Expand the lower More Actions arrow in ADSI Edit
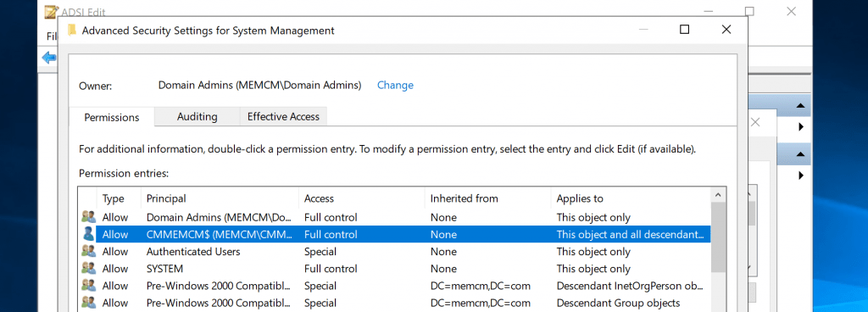868x312 pixels. 801,175
